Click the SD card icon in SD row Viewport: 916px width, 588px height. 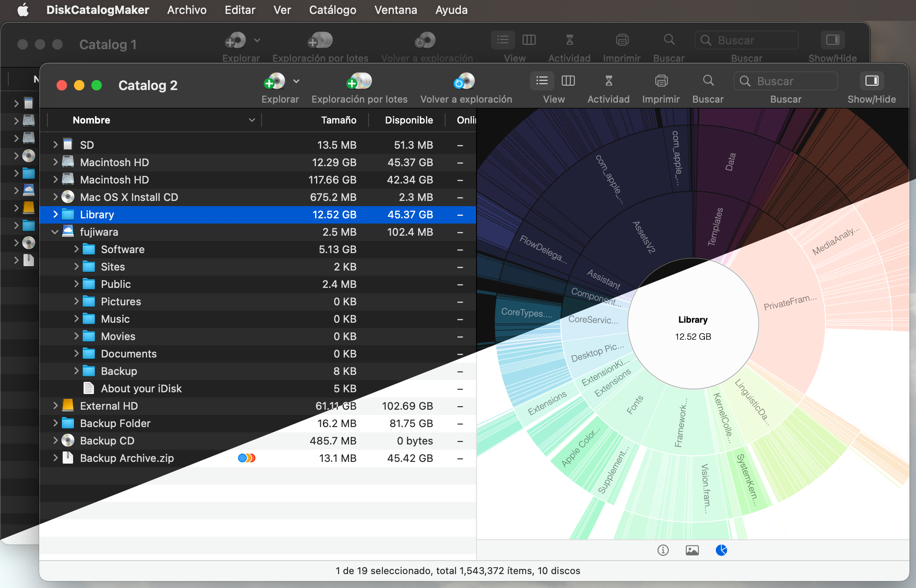coord(68,144)
